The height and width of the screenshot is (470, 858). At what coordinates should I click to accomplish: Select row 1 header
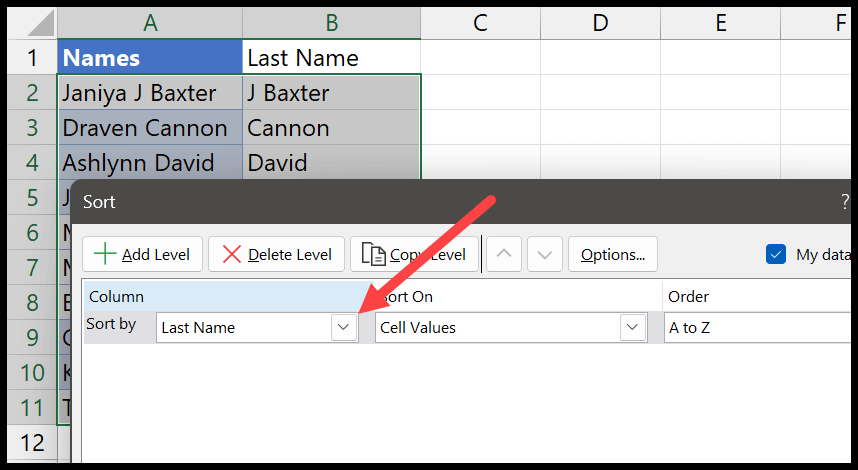click(x=32, y=57)
